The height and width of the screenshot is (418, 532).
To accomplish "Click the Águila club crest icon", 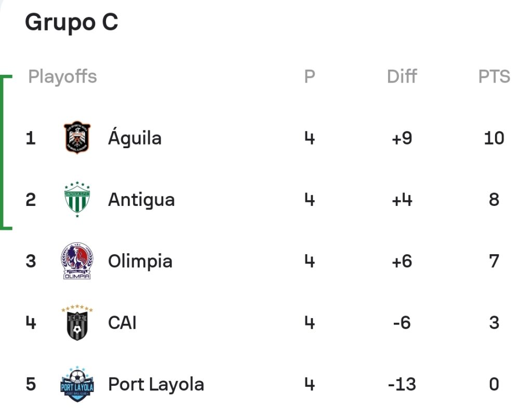I will point(77,137).
